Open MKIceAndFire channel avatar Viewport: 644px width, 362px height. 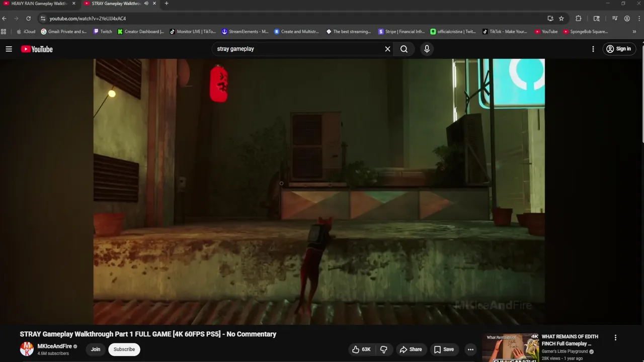click(27, 349)
